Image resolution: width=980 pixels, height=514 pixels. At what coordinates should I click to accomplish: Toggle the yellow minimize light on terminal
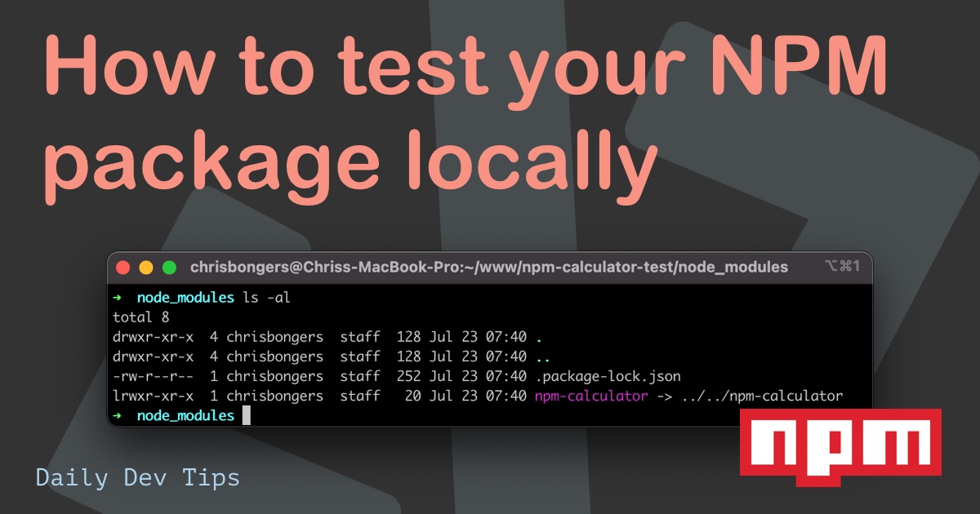145,267
